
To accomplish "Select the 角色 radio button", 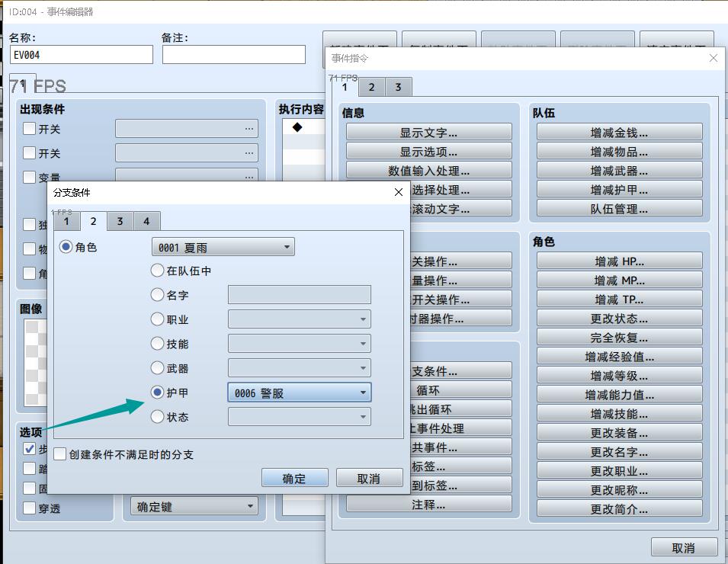I will 66,247.
